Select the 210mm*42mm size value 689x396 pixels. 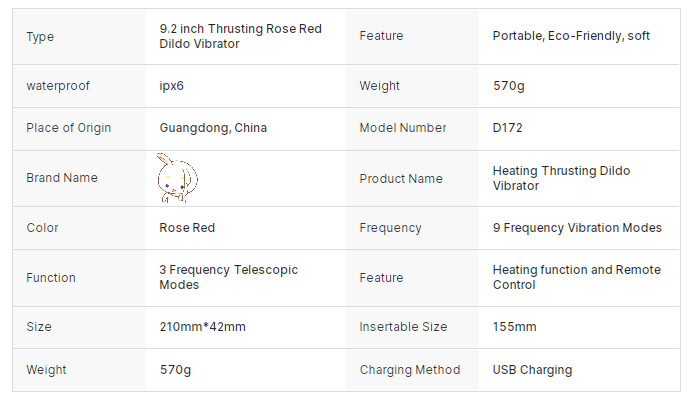coord(203,327)
